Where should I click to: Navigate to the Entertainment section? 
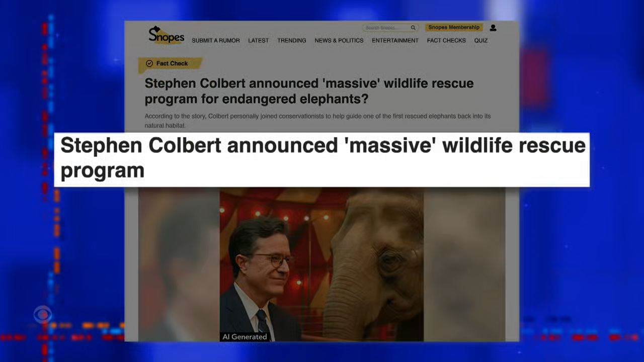pyautogui.click(x=395, y=41)
